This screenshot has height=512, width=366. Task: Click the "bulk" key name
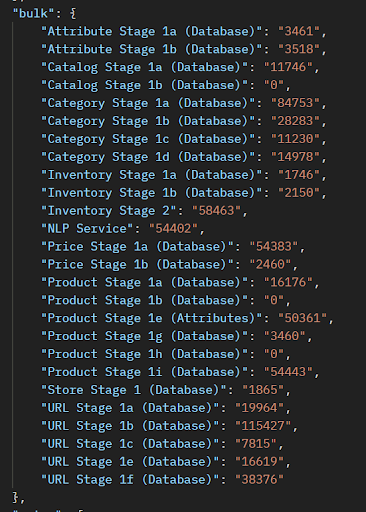tap(33, 14)
